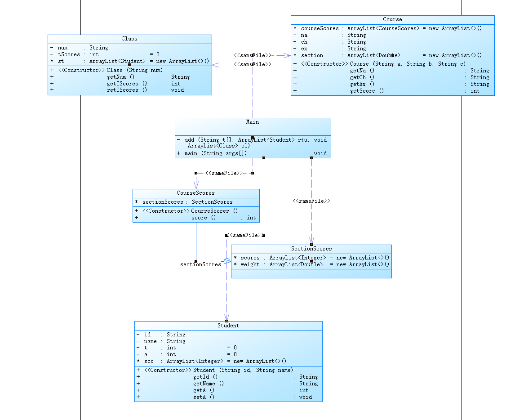Click the arrowhead entering CourseScores top

point(196,185)
